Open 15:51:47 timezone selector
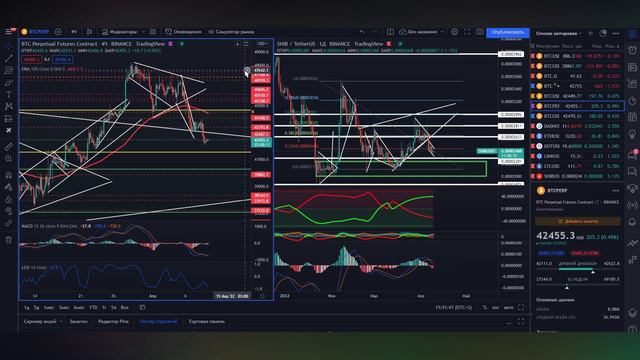Viewport: 640px width, 360px height. 453,307
